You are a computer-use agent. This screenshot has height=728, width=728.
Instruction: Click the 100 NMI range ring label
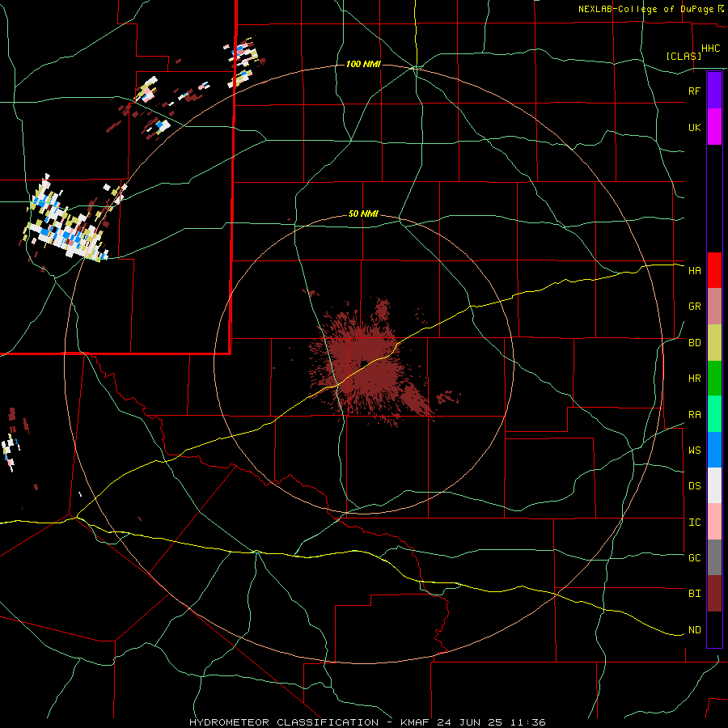363,64
